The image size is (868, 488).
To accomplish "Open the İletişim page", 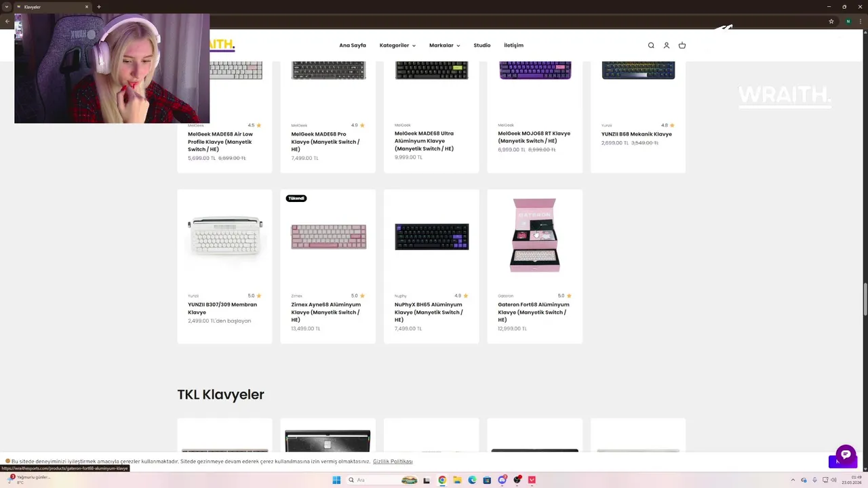I will pyautogui.click(x=513, y=45).
